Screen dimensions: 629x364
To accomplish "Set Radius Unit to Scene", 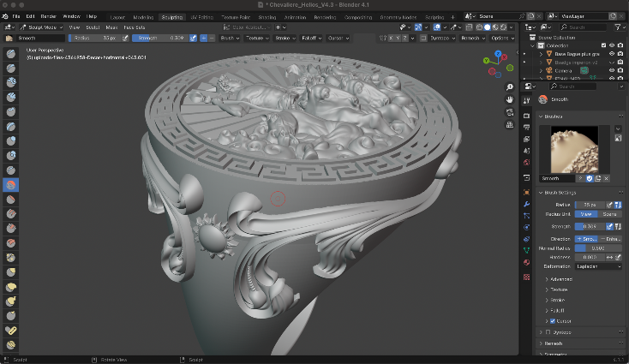I will [610, 214].
